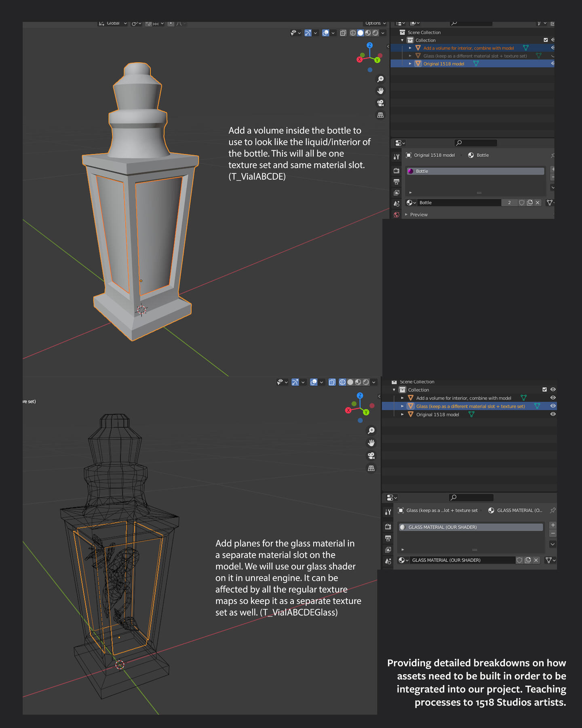Open Output properties tab in the lower properties panel
This screenshot has width=582, height=728.
tap(388, 538)
